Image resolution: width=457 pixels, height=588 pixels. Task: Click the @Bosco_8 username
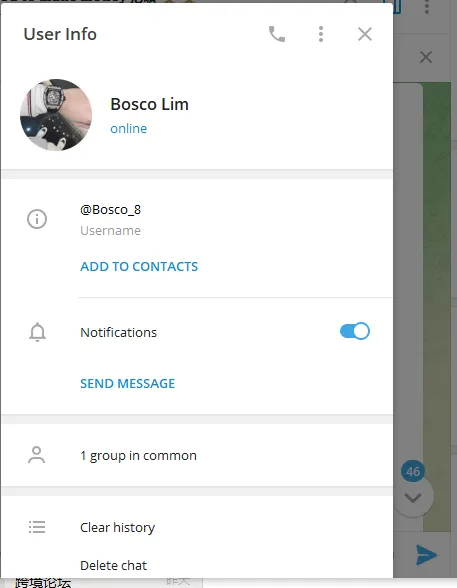[x=111, y=210]
